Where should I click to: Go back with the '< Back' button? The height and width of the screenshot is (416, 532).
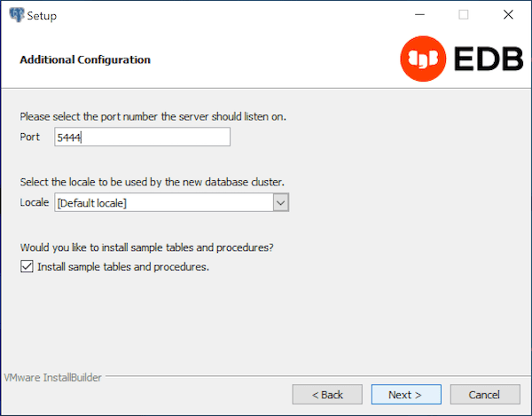pos(328,394)
